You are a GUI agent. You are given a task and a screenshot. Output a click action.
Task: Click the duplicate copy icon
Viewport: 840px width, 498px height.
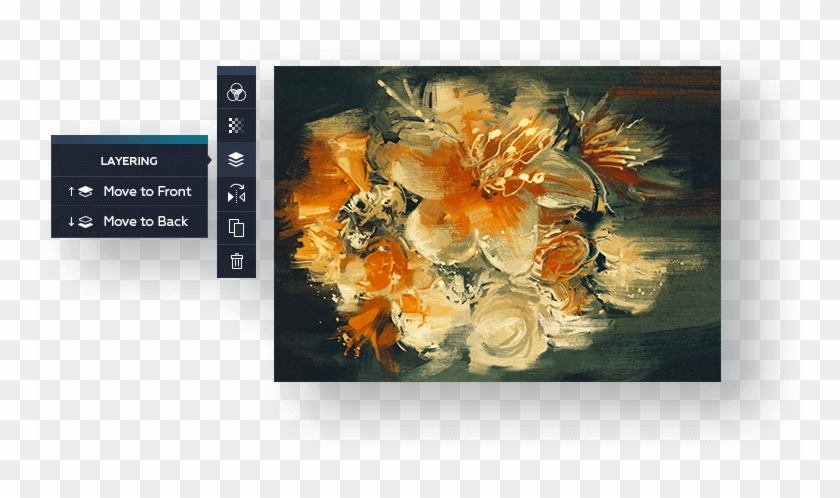pos(236,228)
